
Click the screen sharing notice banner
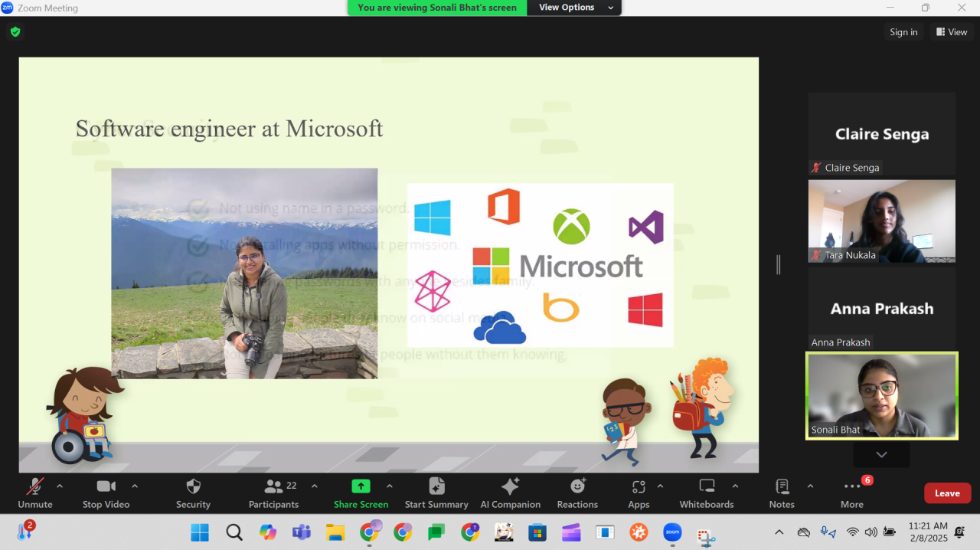coord(437,8)
